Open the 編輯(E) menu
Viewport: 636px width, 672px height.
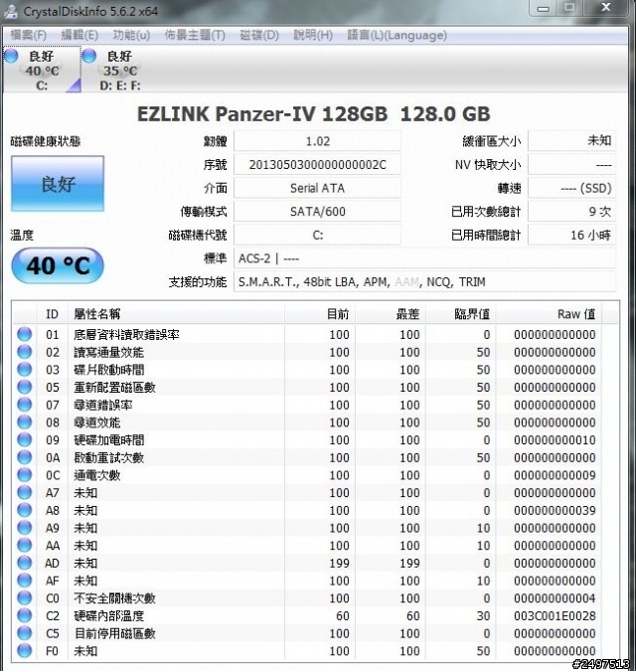pos(79,35)
